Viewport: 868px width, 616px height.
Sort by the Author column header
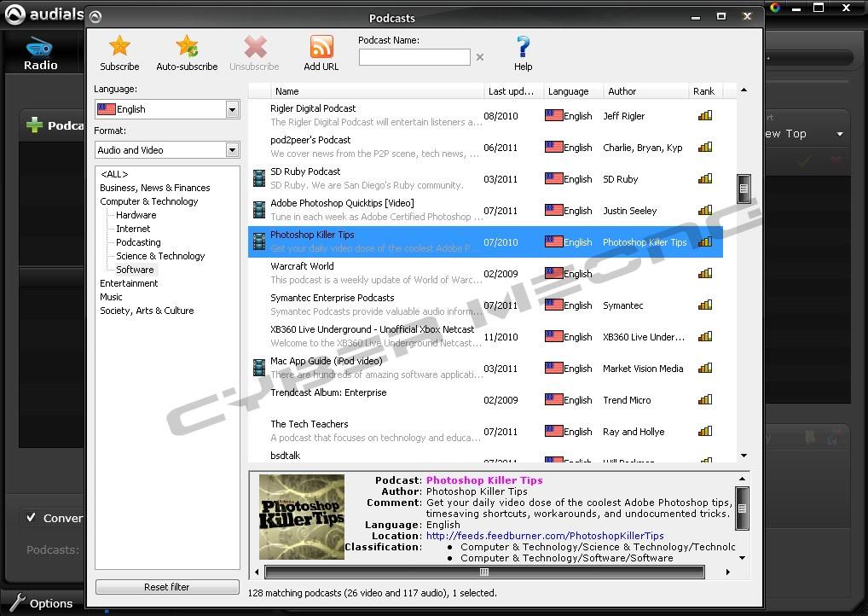[645, 91]
